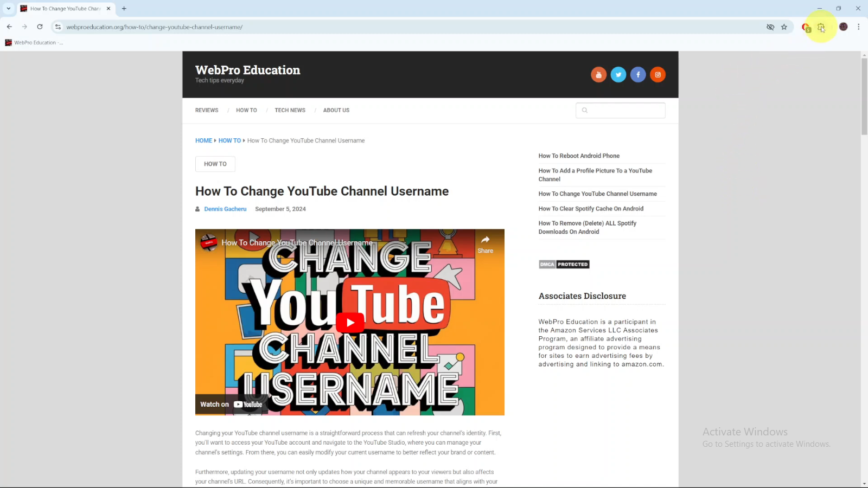
Task: Click the Tech tips everyday tagline
Action: pyautogui.click(x=220, y=80)
